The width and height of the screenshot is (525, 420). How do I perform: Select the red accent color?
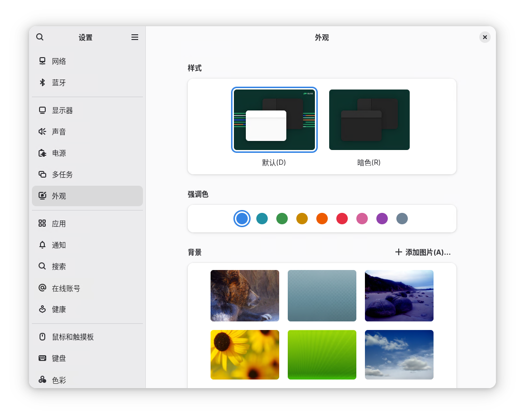pos(342,219)
